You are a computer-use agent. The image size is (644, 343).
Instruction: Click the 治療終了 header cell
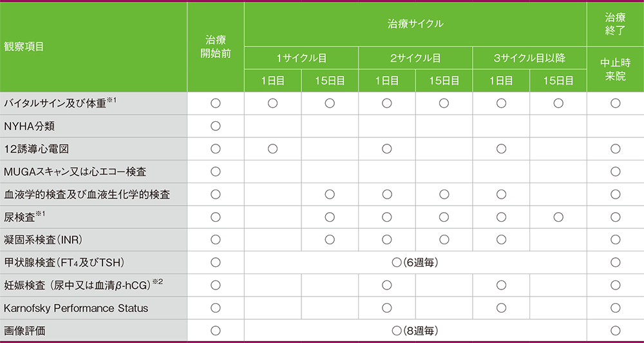coord(615,24)
